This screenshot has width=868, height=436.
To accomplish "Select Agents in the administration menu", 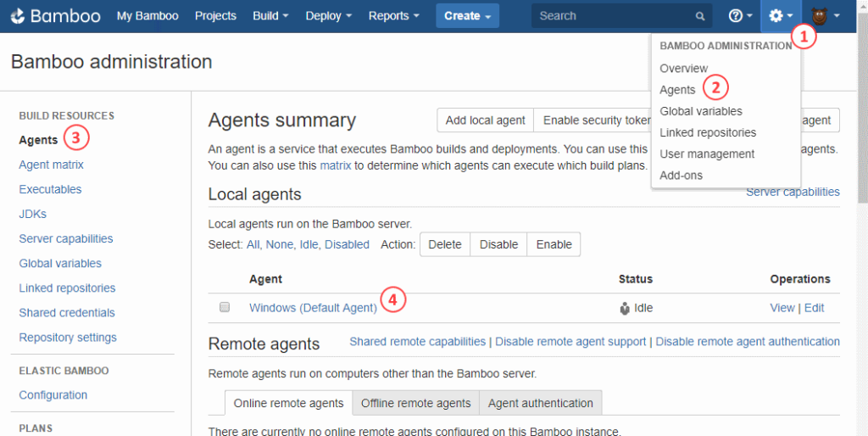I will (x=677, y=90).
